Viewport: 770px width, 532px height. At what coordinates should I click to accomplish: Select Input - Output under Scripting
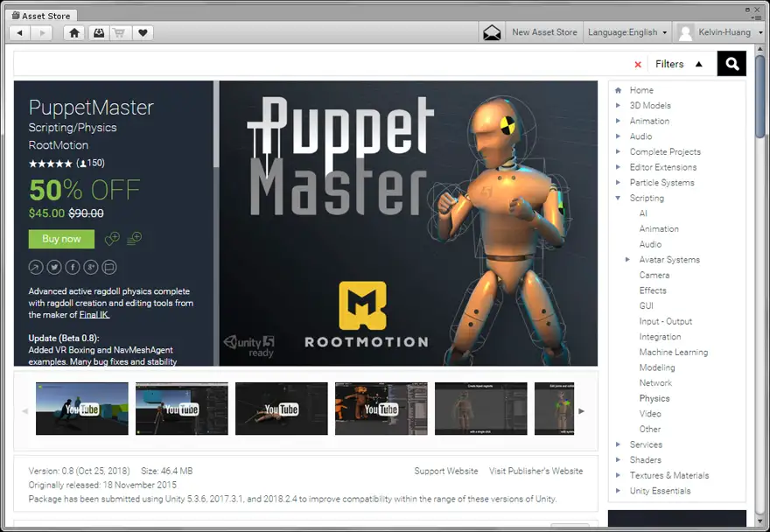pos(665,321)
